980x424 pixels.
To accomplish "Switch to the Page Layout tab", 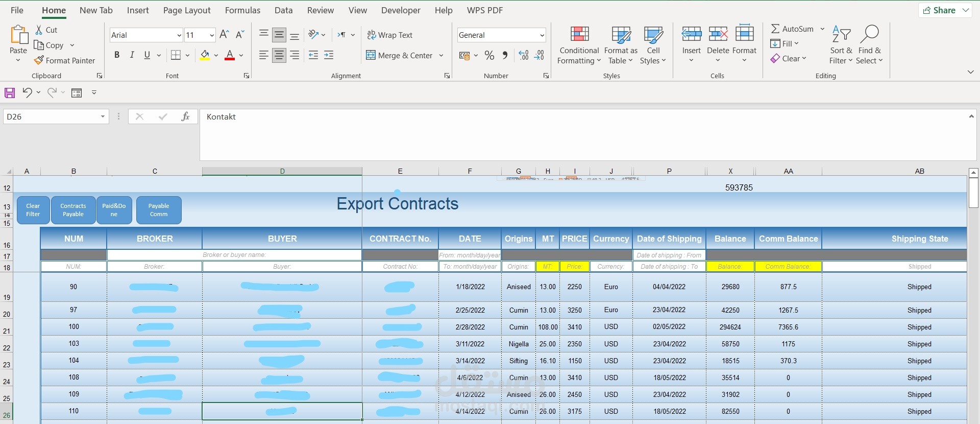I will pyautogui.click(x=187, y=10).
